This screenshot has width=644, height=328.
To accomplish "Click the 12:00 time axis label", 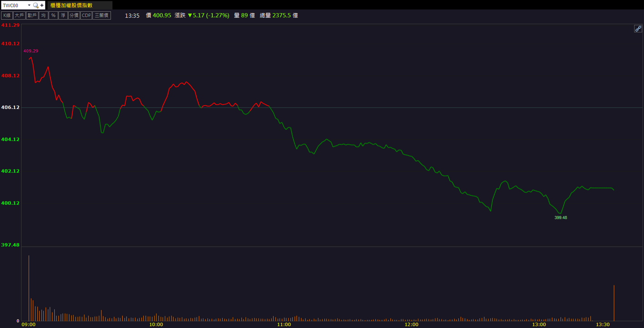I will pyautogui.click(x=411, y=324).
